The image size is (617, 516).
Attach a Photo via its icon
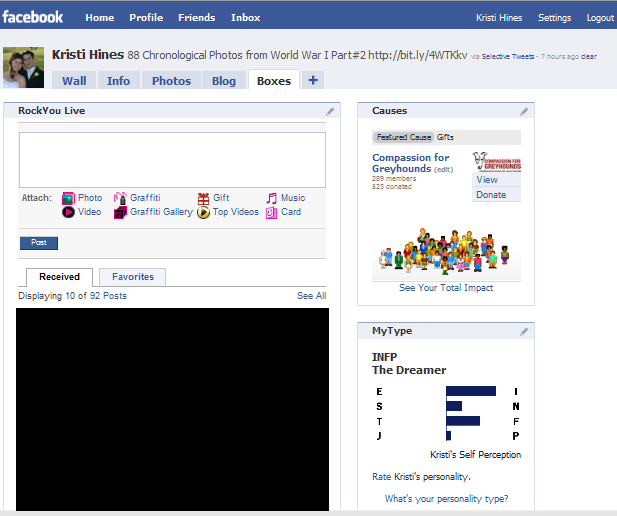point(68,198)
